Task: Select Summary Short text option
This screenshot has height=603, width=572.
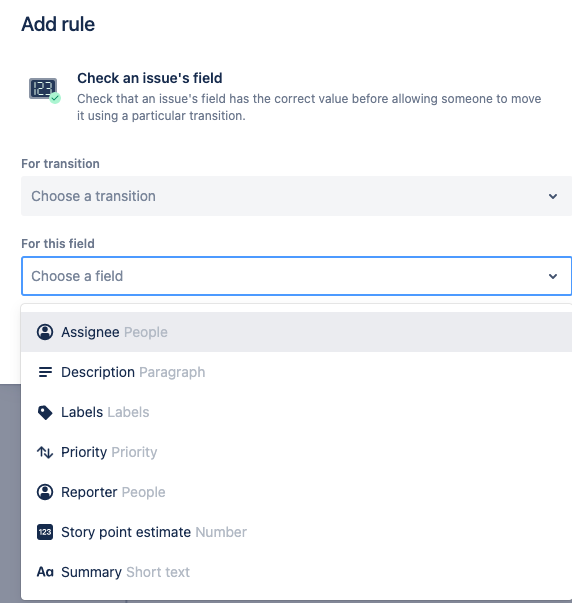Action: click(x=296, y=572)
